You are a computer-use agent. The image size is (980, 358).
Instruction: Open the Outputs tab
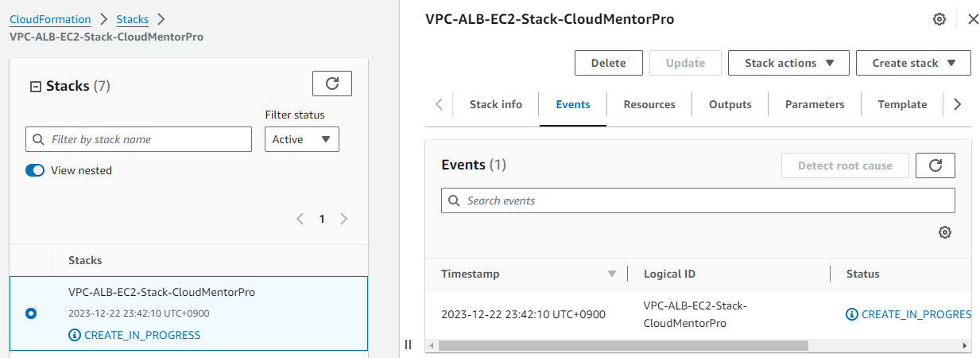pos(730,104)
